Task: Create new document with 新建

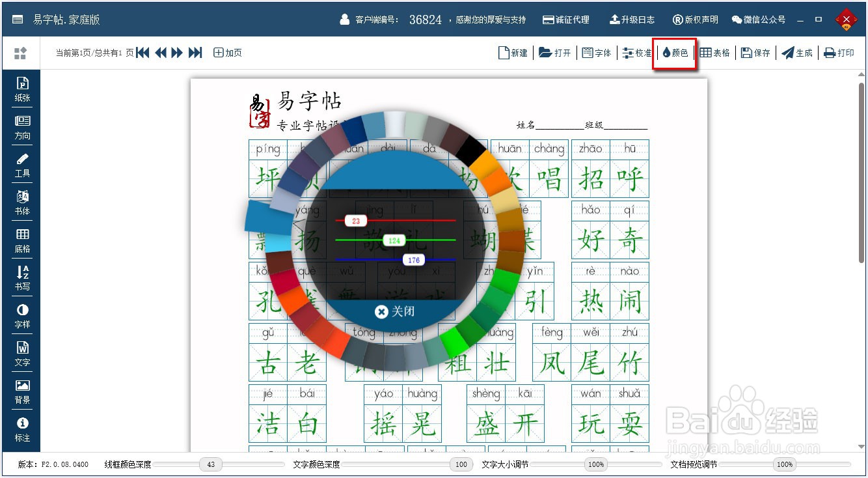Action: point(513,53)
